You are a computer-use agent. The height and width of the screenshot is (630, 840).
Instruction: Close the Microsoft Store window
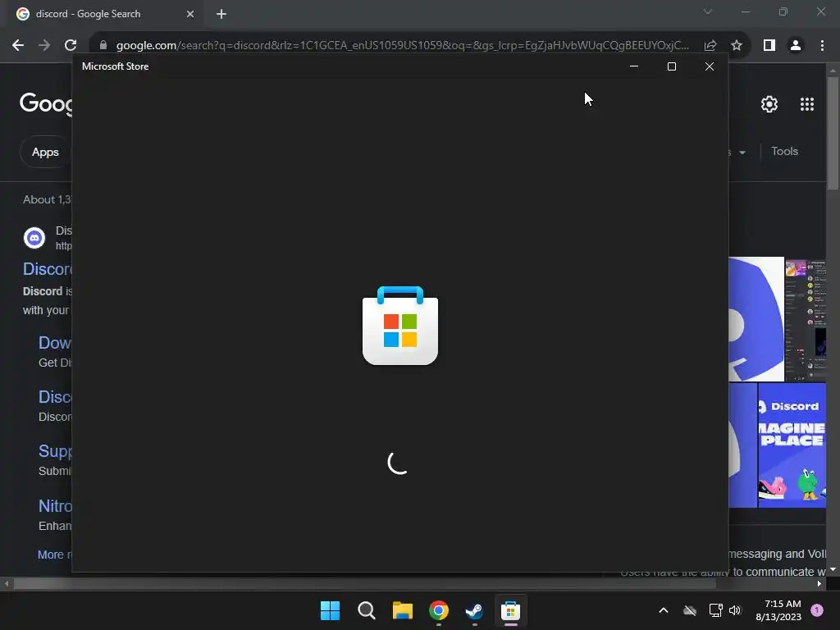710,66
